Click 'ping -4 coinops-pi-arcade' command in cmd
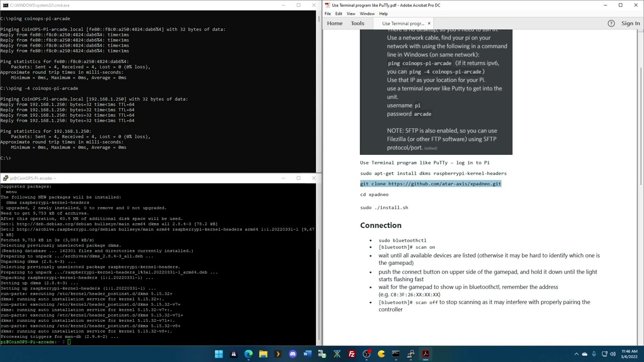The width and height of the screenshot is (644, 362). [44, 88]
